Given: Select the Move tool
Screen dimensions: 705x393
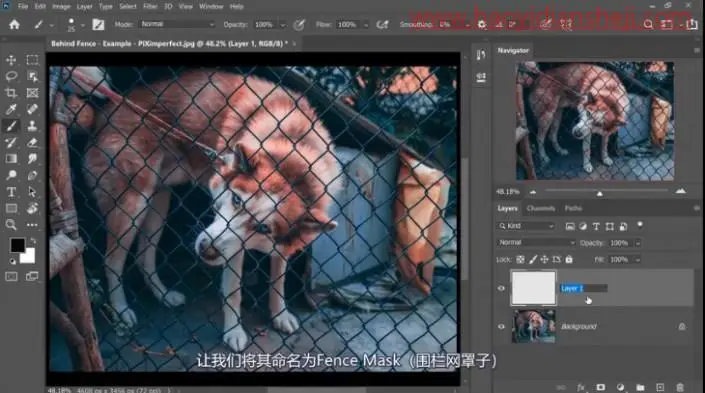Looking at the screenshot, I should tap(11, 60).
